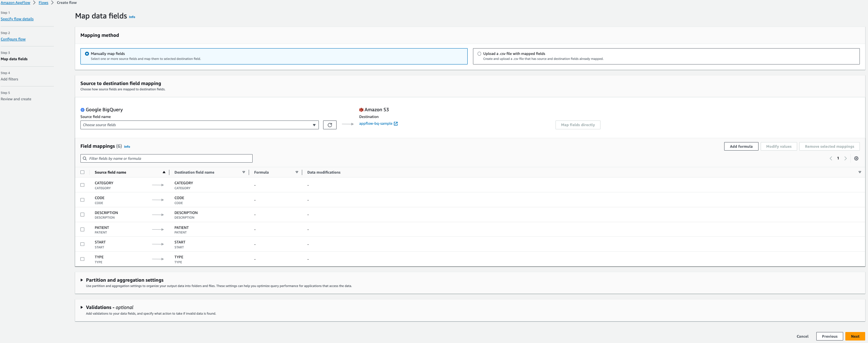Click the Google BigQuery source icon
Viewport: 868px width, 343px height.
point(83,109)
